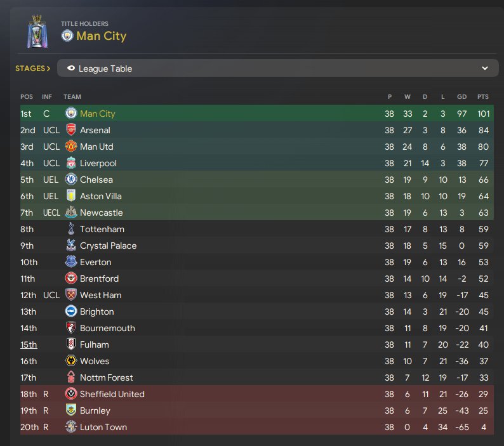Click the Everton club badge

[71, 262]
